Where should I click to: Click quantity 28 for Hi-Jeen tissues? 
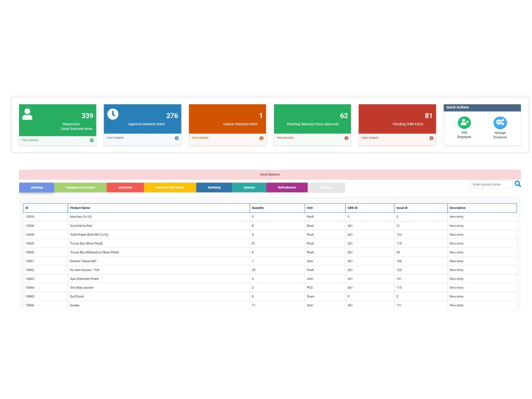[x=253, y=270]
